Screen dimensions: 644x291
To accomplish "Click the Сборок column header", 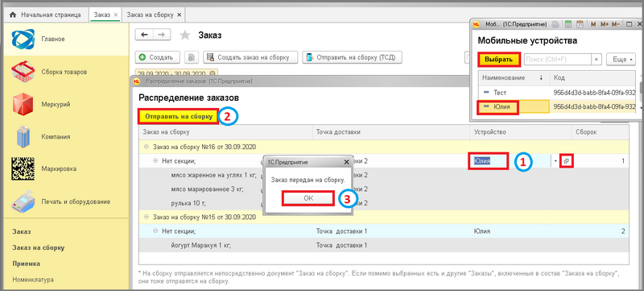I will (600, 132).
